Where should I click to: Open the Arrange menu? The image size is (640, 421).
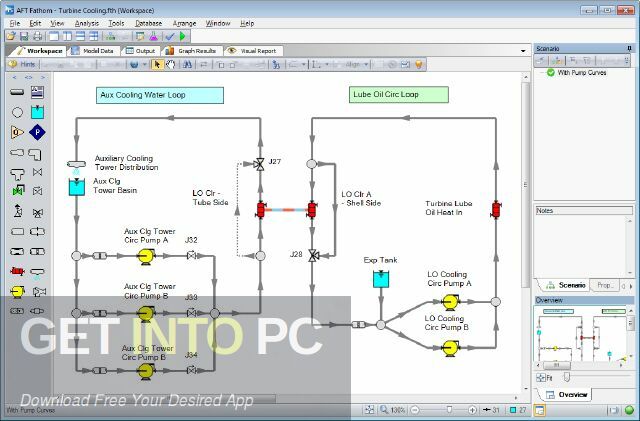(x=184, y=23)
